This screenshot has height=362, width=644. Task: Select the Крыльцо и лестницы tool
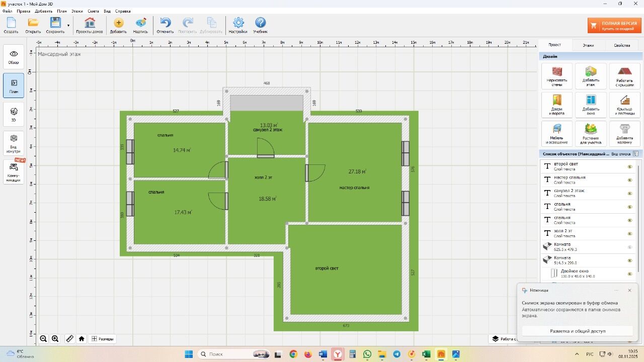click(624, 105)
